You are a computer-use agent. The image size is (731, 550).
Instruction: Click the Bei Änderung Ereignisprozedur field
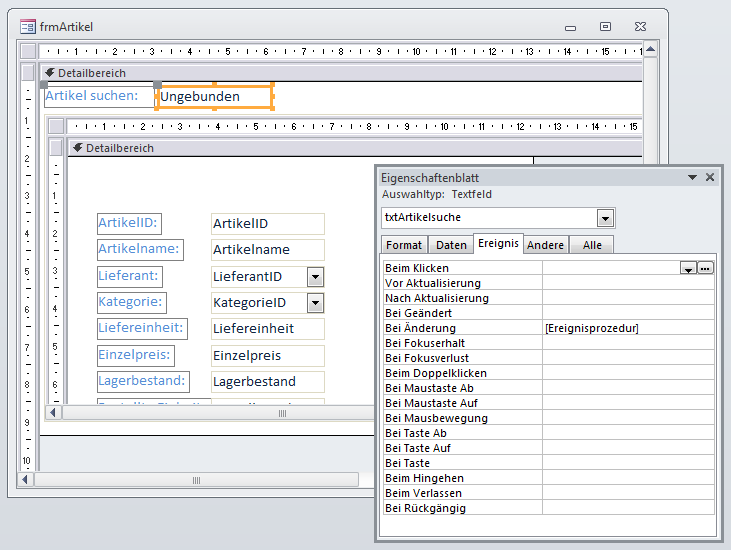(627, 328)
